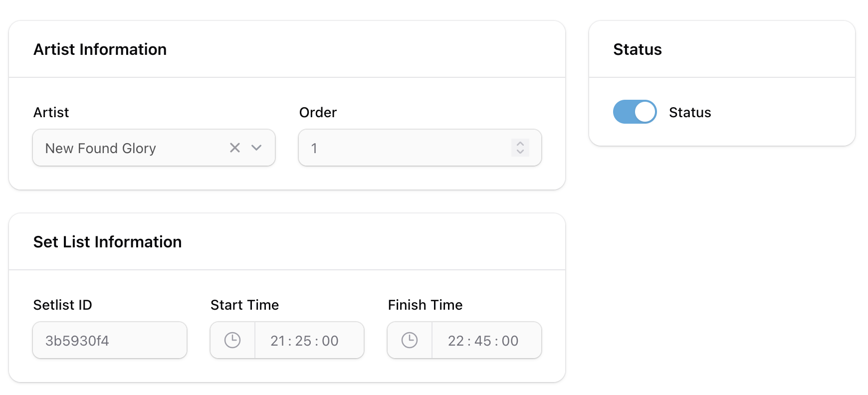Decrease the Order value with down arrow
Viewport: 868px width, 395px height.
(x=520, y=152)
